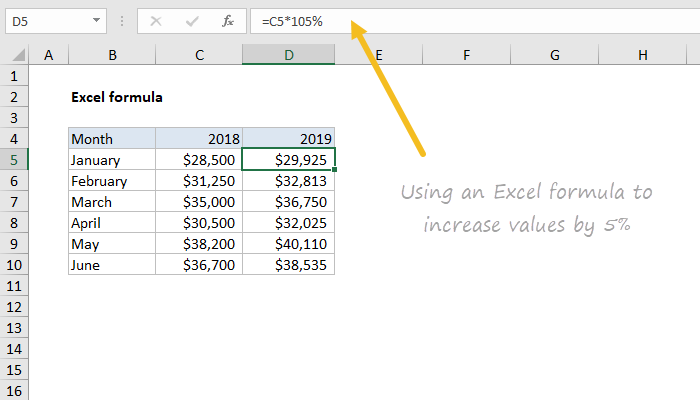
Task: Select the June 2018 value $36,700
Action: pos(199,264)
